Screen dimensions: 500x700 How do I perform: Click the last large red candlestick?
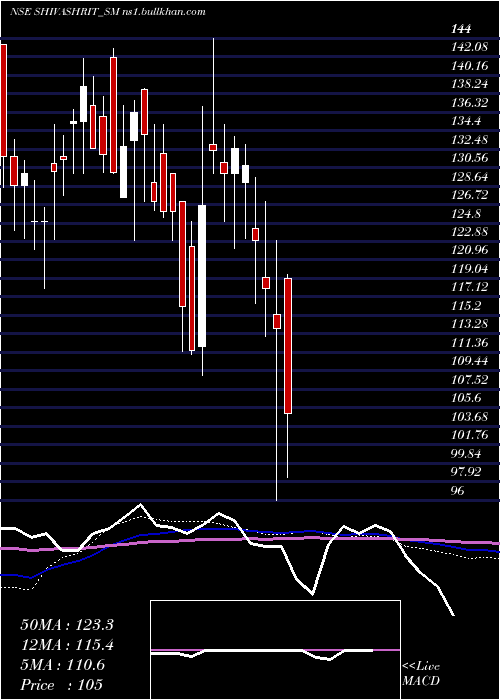[x=288, y=346]
